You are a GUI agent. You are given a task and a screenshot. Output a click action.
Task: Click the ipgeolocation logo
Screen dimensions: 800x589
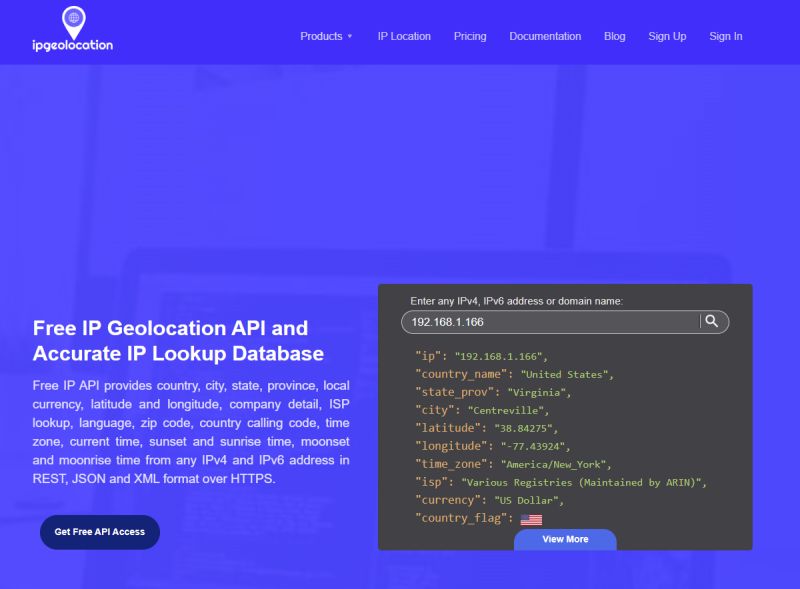72,29
